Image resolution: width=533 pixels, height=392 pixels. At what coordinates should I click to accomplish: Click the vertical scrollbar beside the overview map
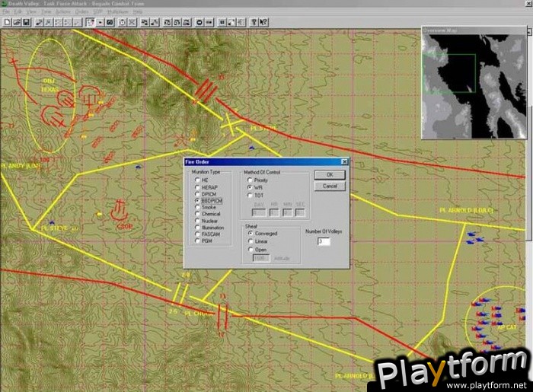(x=529, y=136)
